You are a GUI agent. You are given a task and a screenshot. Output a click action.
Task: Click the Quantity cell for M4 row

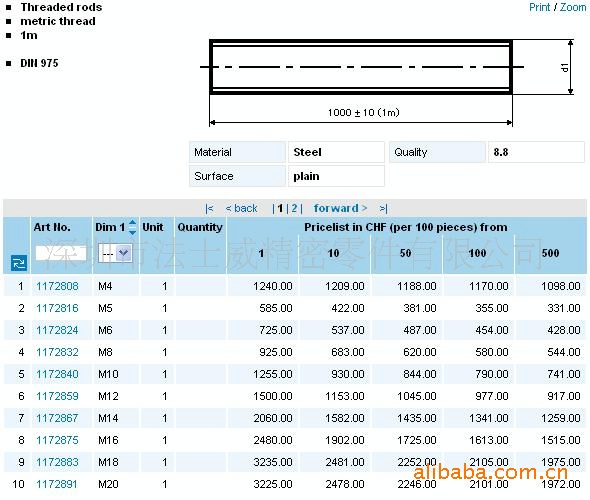(201, 286)
